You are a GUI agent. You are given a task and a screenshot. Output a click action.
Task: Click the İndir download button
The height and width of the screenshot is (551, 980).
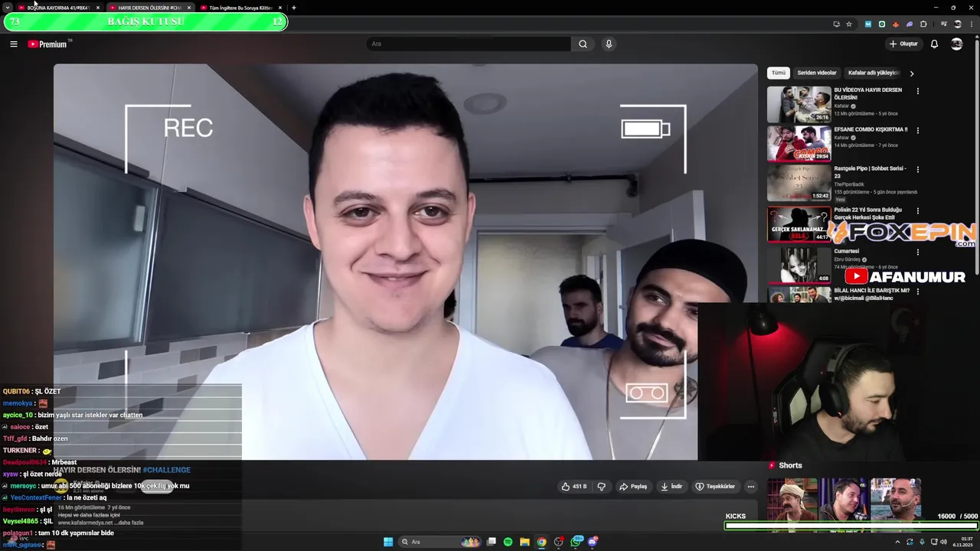[x=671, y=487]
